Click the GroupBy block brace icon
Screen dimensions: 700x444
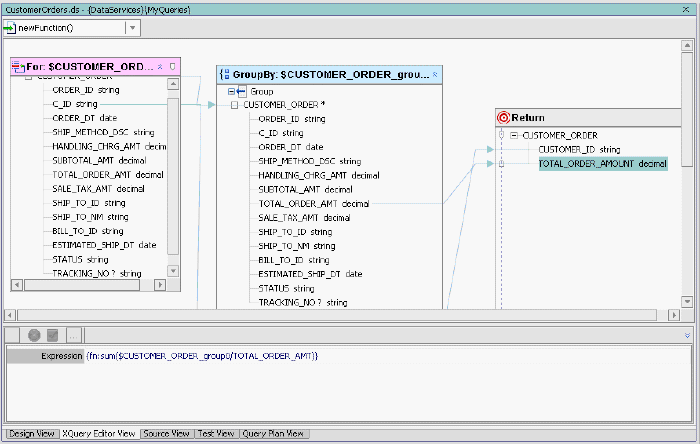(225, 74)
